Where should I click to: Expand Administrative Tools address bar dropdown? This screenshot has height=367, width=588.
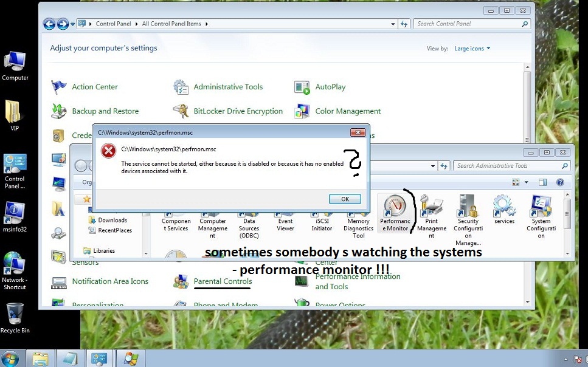tap(433, 166)
